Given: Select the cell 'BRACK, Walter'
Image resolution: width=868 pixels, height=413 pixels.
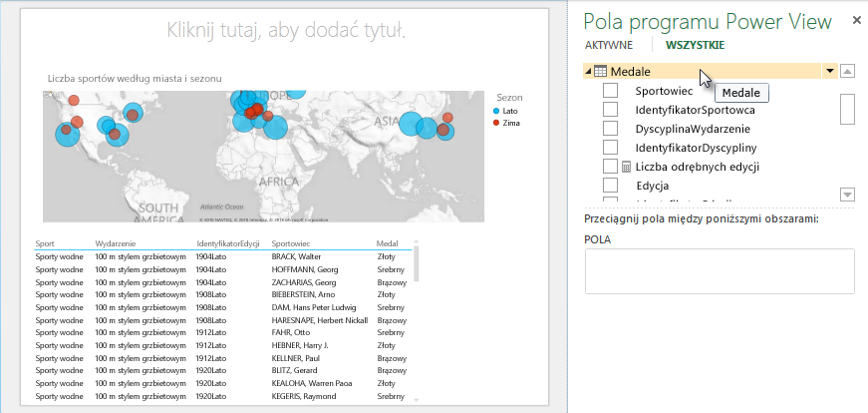Looking at the screenshot, I should [296, 256].
